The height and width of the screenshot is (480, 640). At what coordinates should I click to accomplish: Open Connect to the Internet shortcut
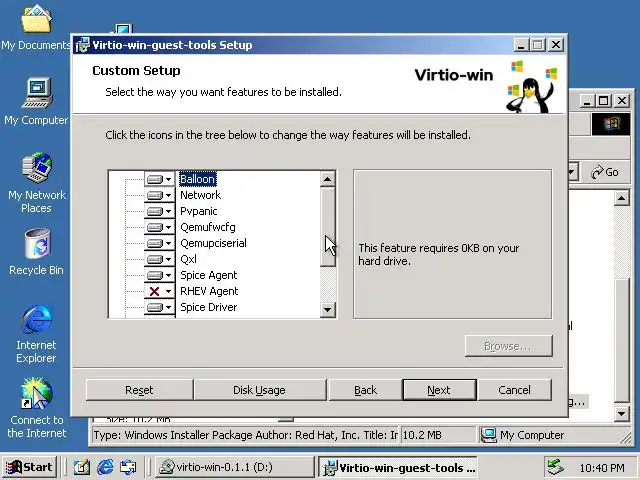[x=36, y=408]
